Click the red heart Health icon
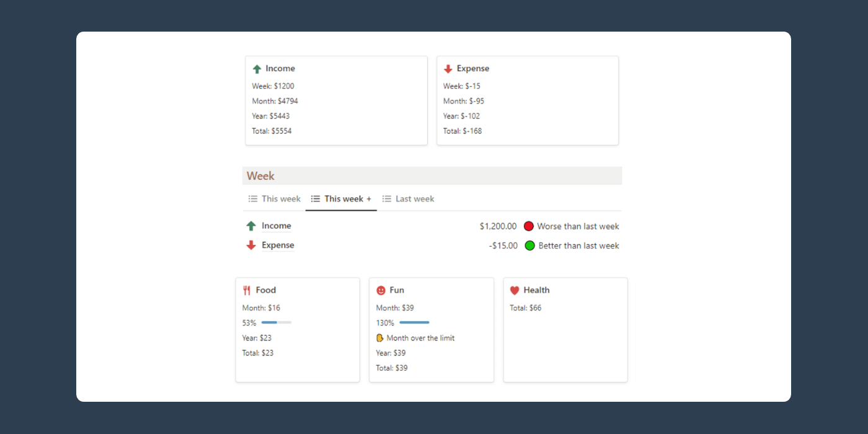868x434 pixels. coord(515,290)
